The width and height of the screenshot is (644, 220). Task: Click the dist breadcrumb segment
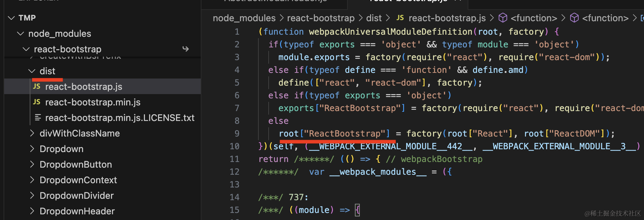coord(374,18)
